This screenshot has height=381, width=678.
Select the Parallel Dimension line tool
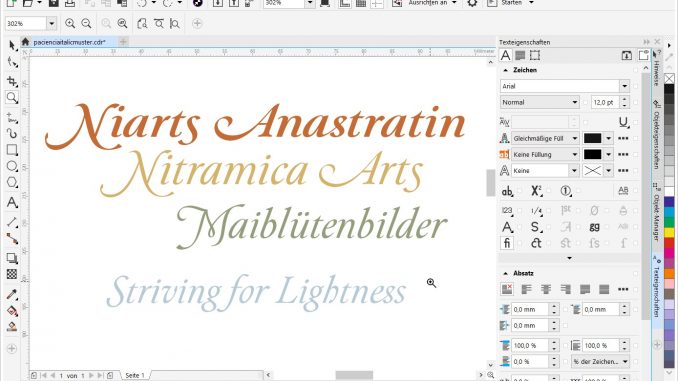click(x=12, y=222)
